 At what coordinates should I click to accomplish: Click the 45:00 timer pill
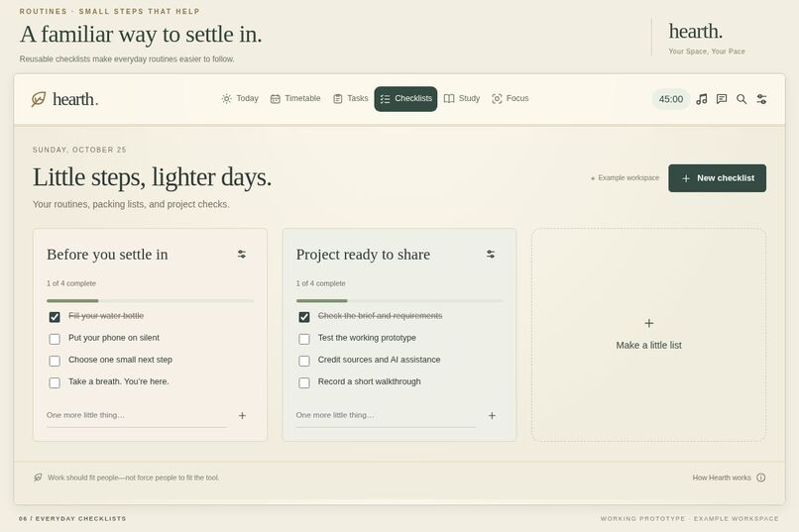670,99
